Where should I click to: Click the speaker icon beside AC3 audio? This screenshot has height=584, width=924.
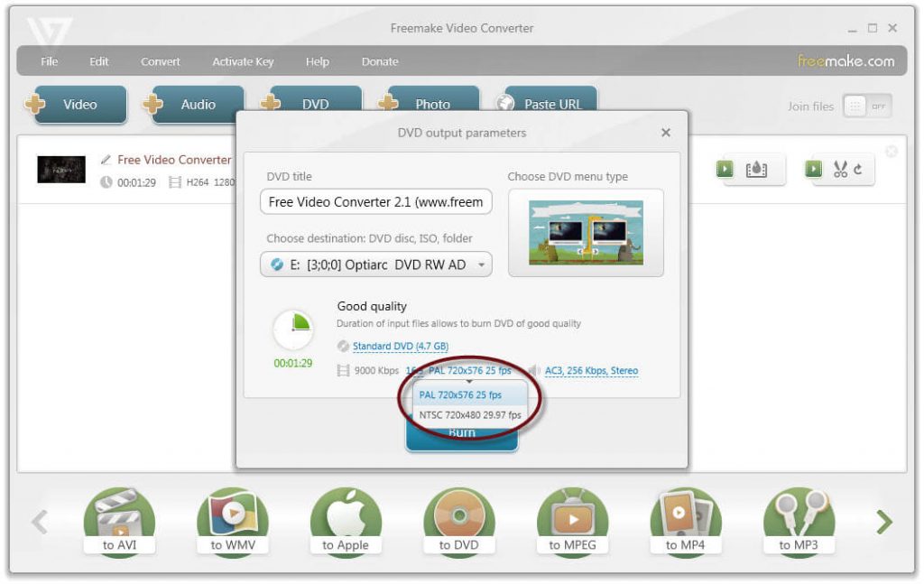(x=534, y=371)
